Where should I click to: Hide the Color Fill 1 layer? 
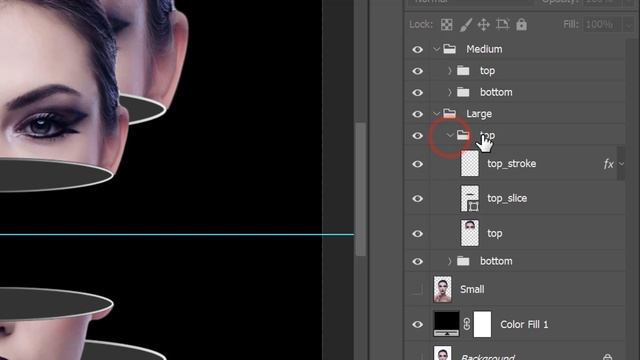pyautogui.click(x=417, y=324)
